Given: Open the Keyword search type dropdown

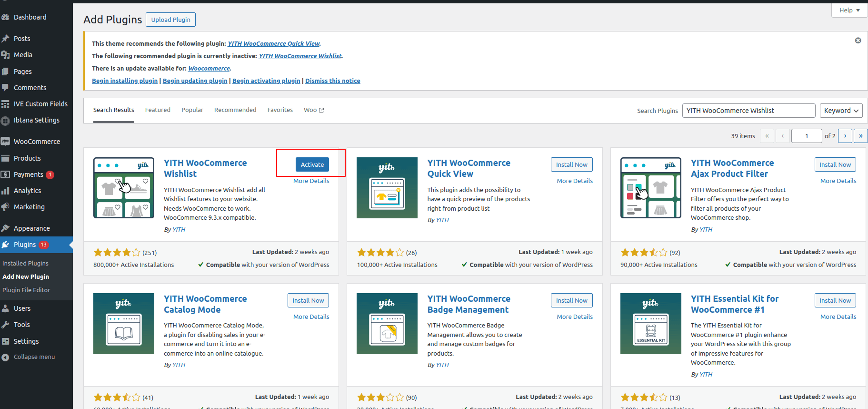Looking at the screenshot, I should (x=841, y=111).
